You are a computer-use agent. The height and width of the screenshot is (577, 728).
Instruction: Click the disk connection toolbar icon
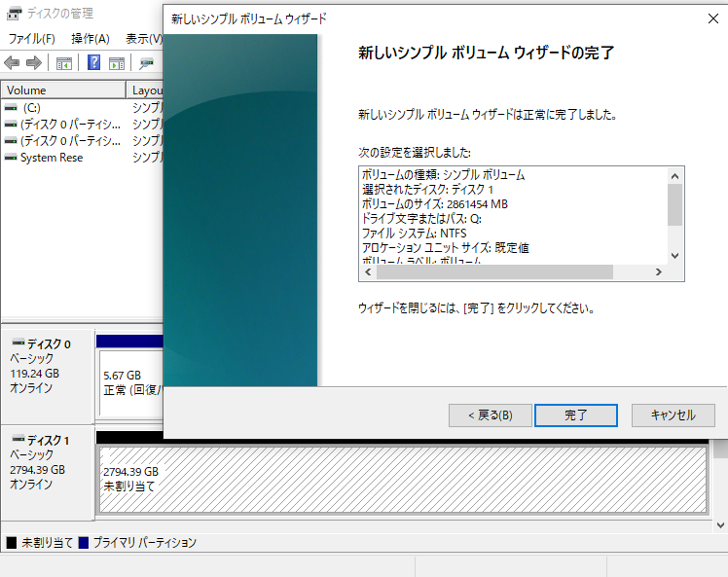coord(147,63)
